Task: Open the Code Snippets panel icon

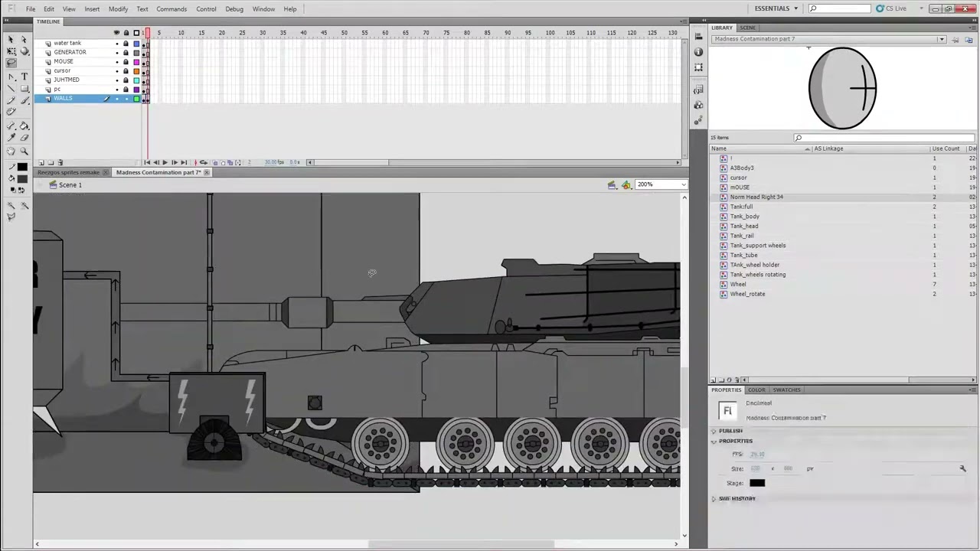Action: tap(698, 90)
